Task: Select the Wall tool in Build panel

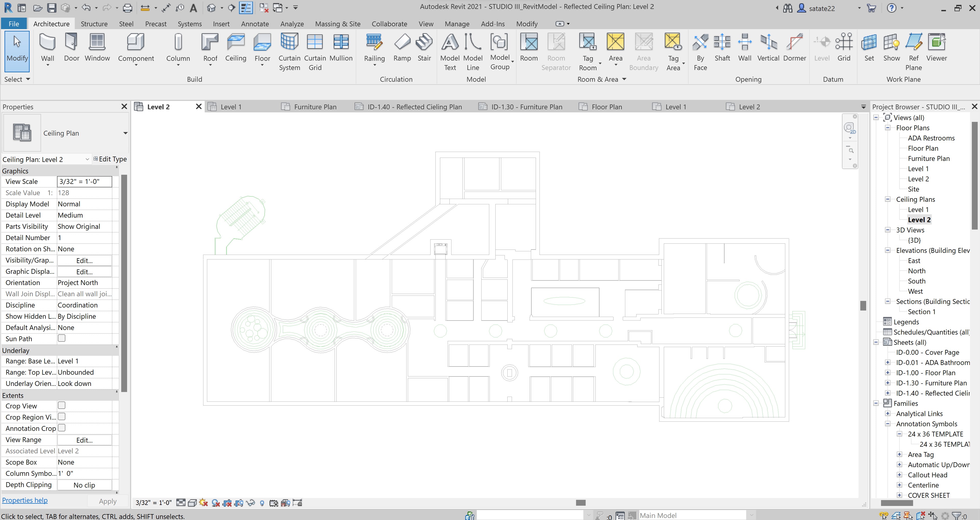Action: coord(47,48)
